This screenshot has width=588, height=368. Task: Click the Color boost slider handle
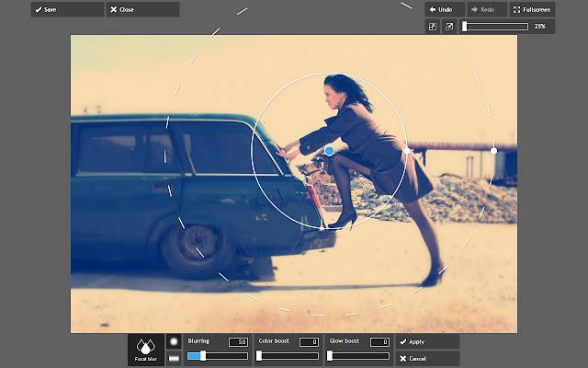tap(259, 356)
